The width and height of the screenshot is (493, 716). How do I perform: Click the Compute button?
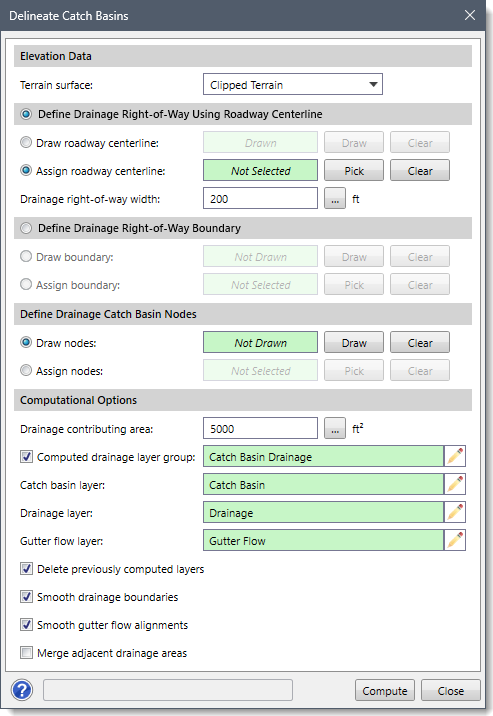click(385, 690)
